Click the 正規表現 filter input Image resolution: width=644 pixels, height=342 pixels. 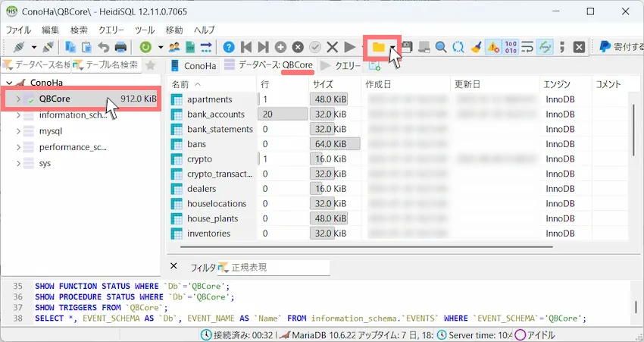click(273, 268)
